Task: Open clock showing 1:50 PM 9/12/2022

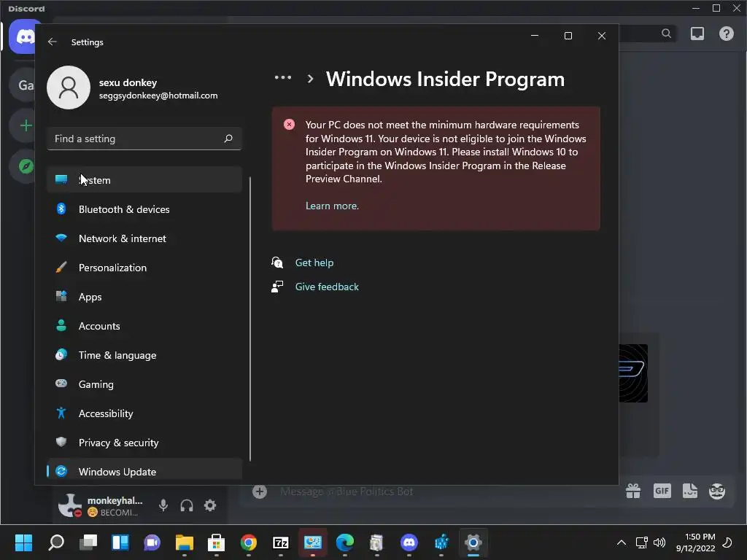Action: [695, 542]
